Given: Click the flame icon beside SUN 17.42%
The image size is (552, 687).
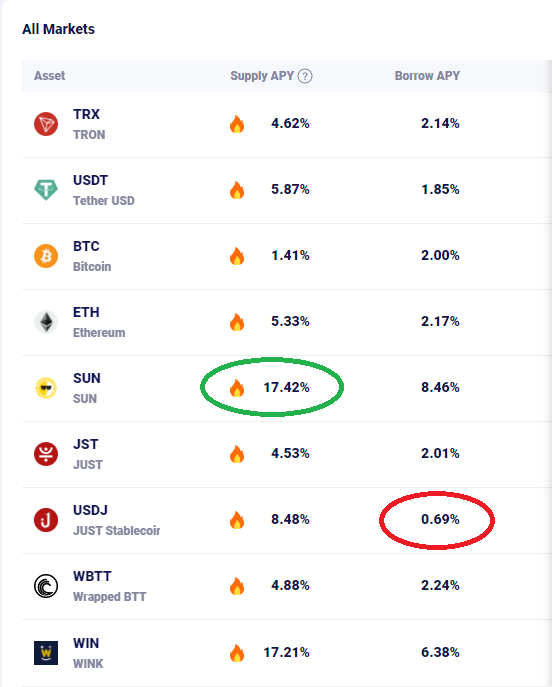Looking at the screenshot, I should pyautogui.click(x=237, y=388).
